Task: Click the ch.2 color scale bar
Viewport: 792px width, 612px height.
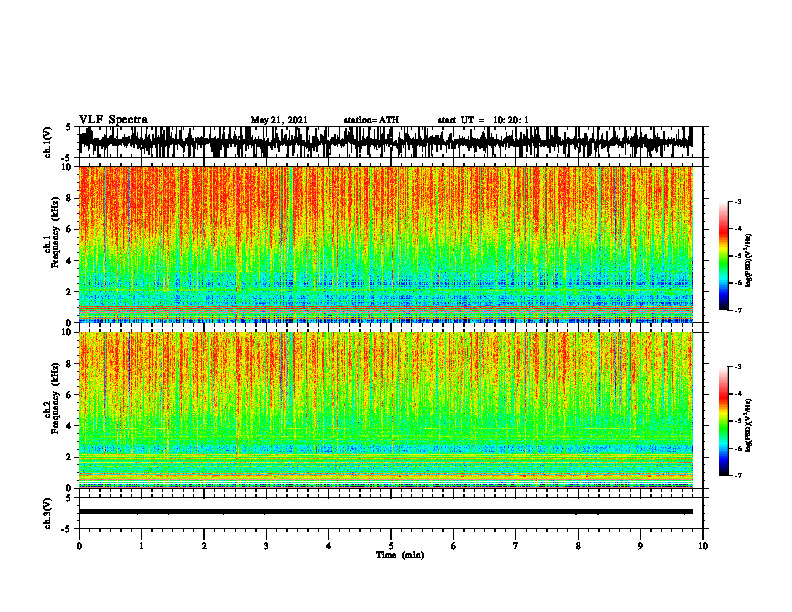Action: 723,421
